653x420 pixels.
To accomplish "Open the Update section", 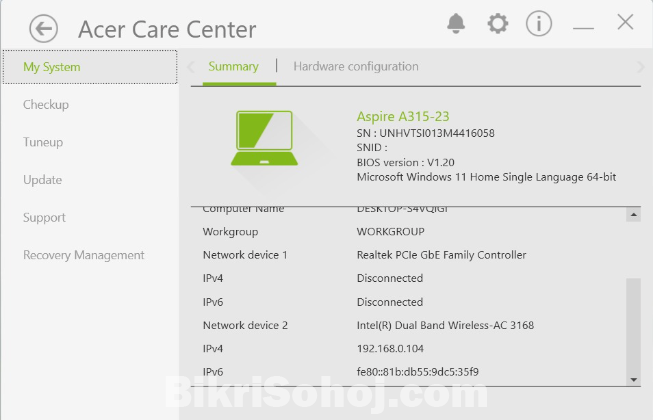I will pos(42,180).
